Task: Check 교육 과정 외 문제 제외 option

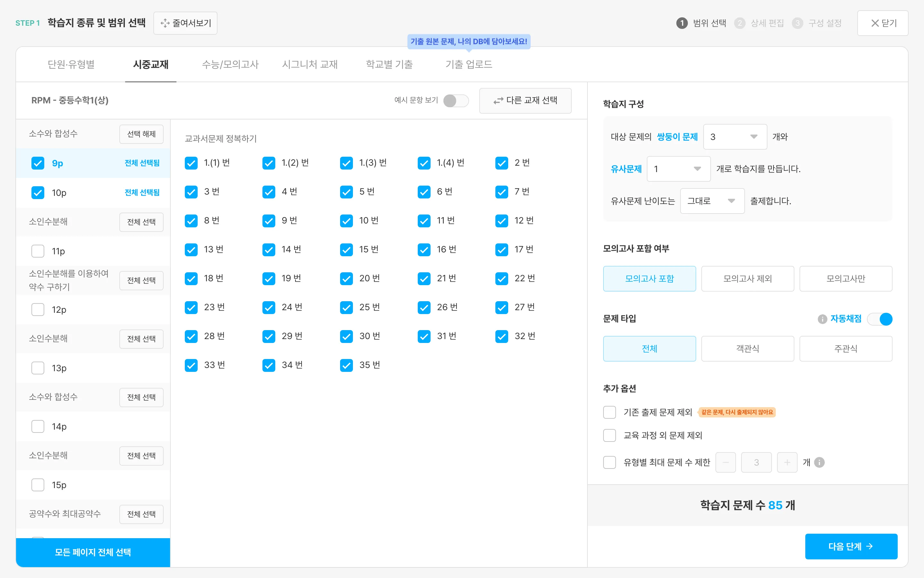Action: pyautogui.click(x=609, y=435)
